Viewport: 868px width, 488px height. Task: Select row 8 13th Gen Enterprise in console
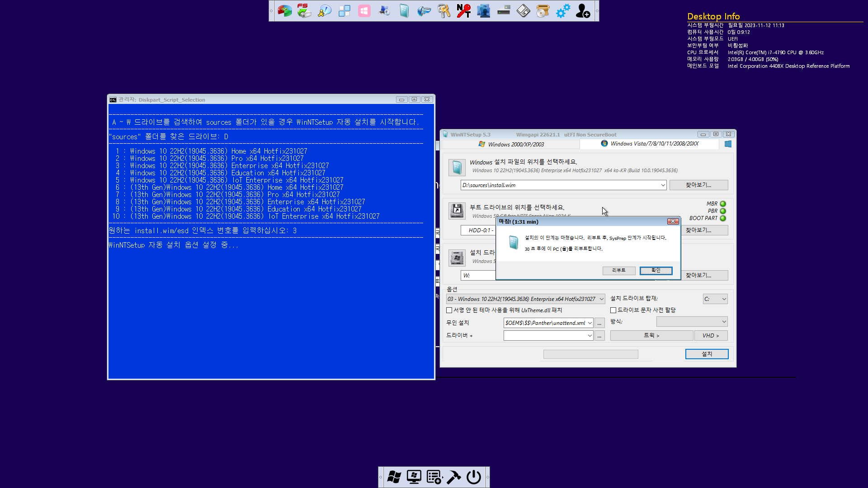(240, 202)
